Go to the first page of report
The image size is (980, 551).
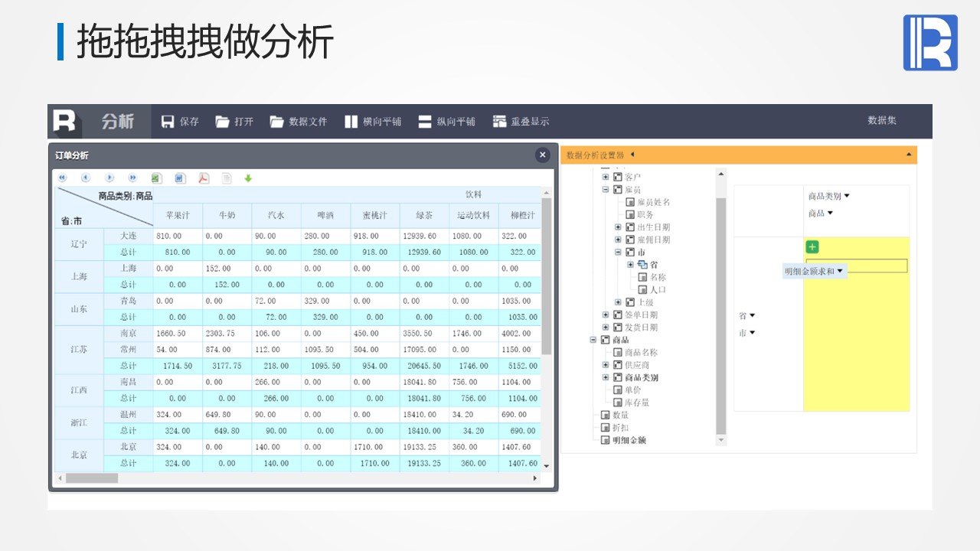pyautogui.click(x=63, y=178)
